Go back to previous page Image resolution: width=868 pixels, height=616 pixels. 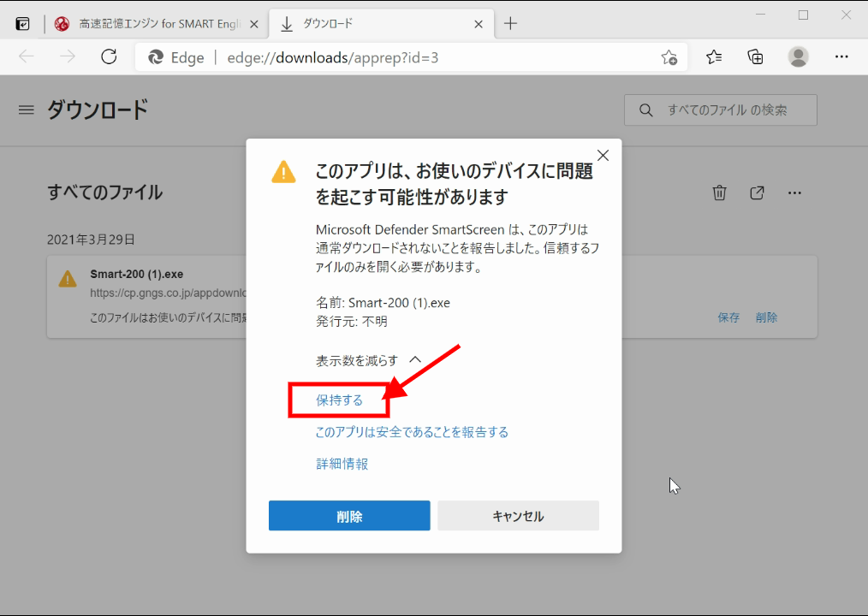(26, 57)
